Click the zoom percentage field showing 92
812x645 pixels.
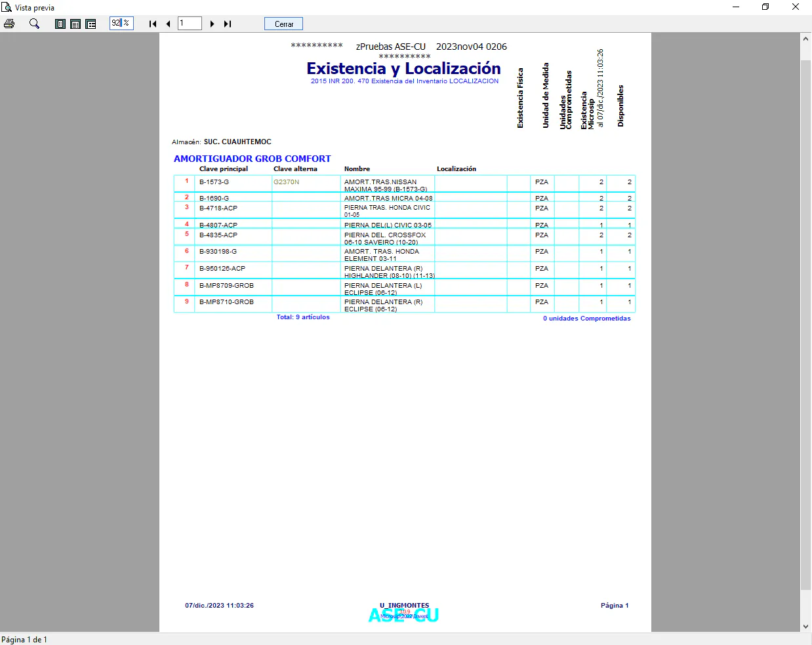121,23
